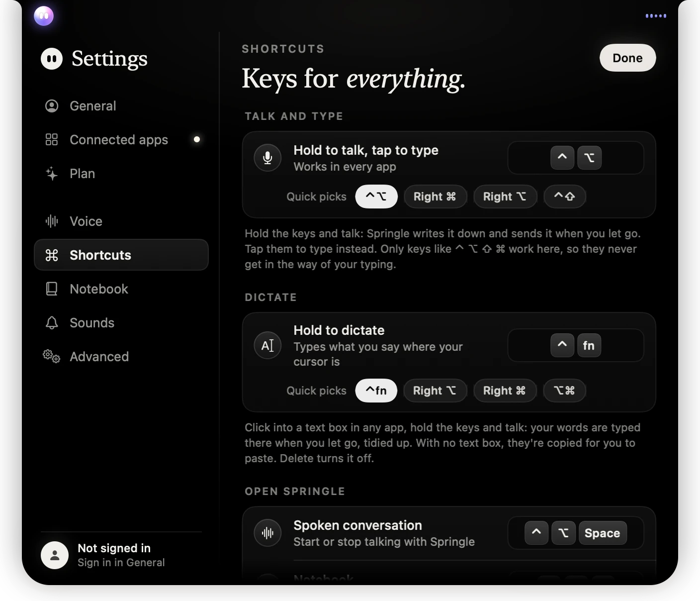Click the waveform icon beside Spoken conversation

click(267, 533)
